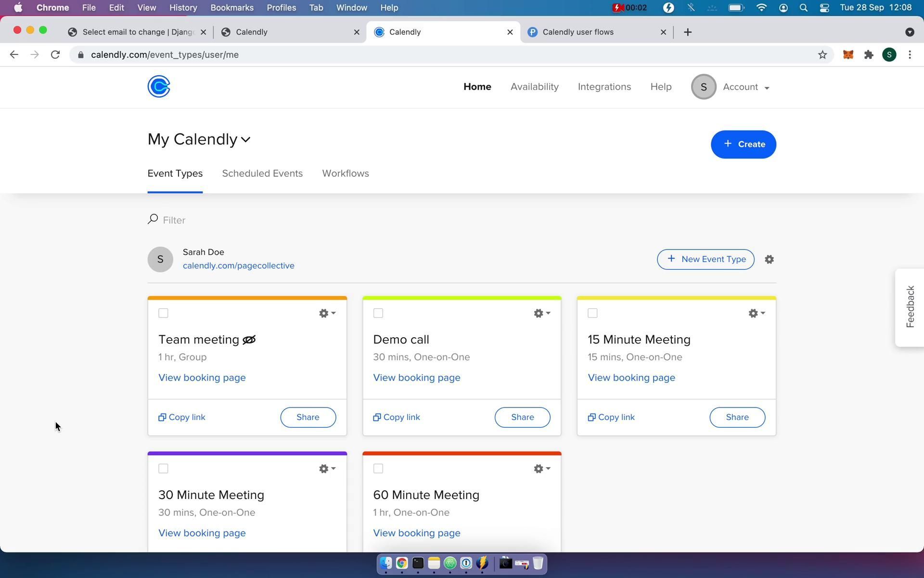
Task: Open Sarah Doe's profile settings gear
Action: (x=769, y=260)
